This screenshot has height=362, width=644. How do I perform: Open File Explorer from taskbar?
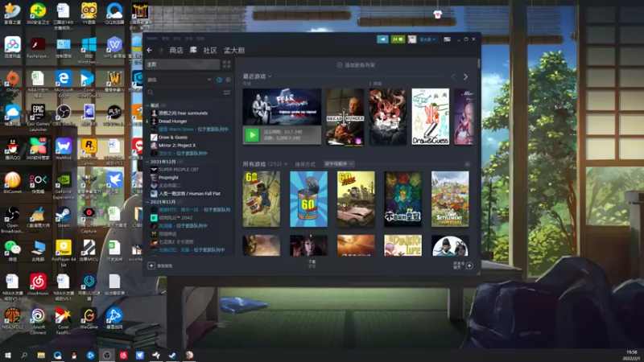coord(41,356)
